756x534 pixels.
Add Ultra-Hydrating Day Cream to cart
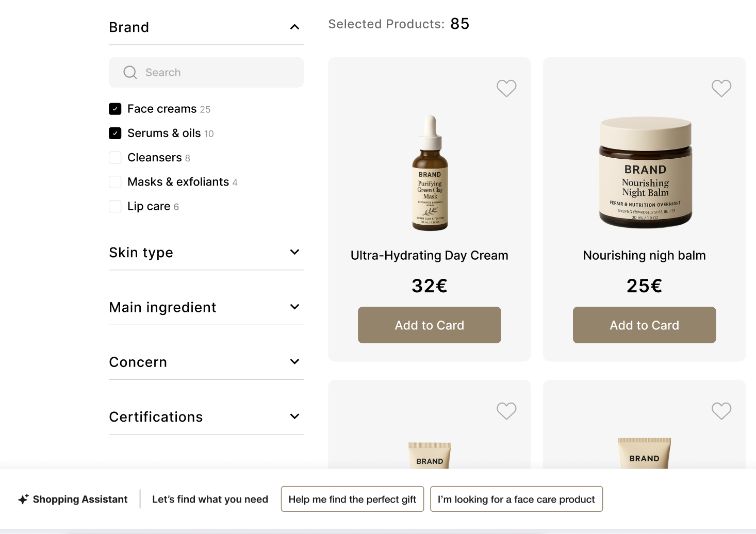[x=429, y=325]
